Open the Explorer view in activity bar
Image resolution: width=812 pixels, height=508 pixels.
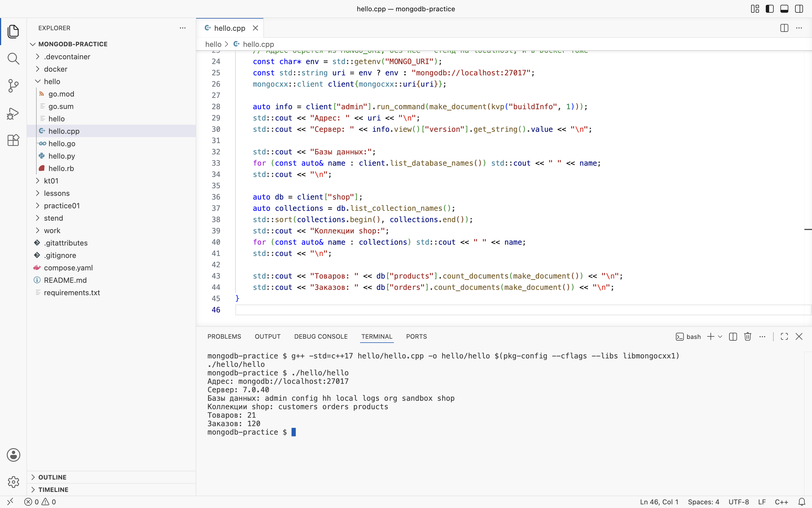[13, 32]
